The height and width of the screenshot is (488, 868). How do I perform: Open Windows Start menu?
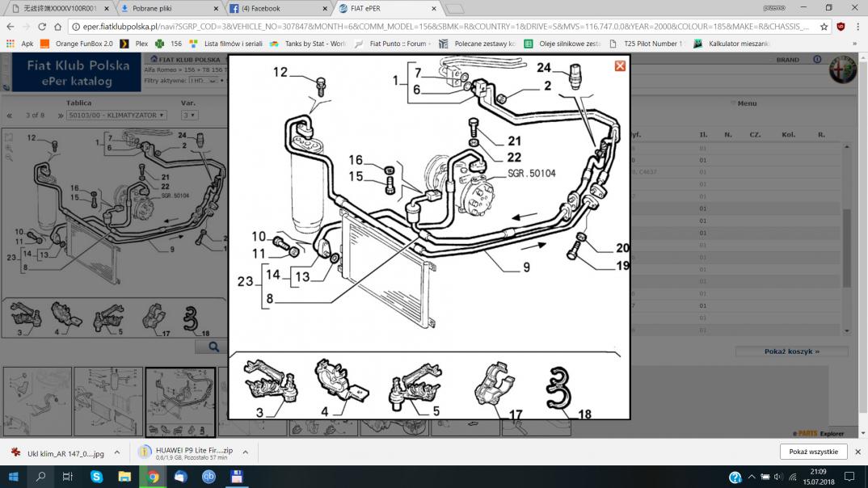(x=13, y=477)
